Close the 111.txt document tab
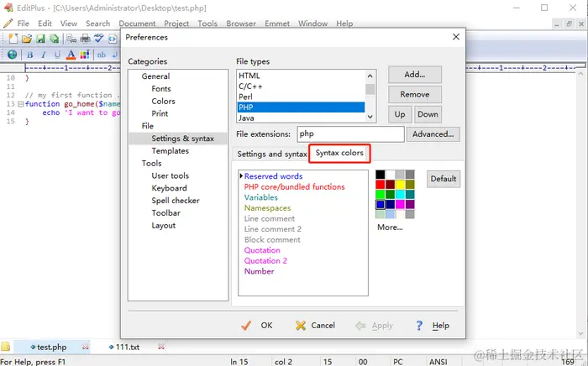The height and width of the screenshot is (366, 588). tap(161, 347)
